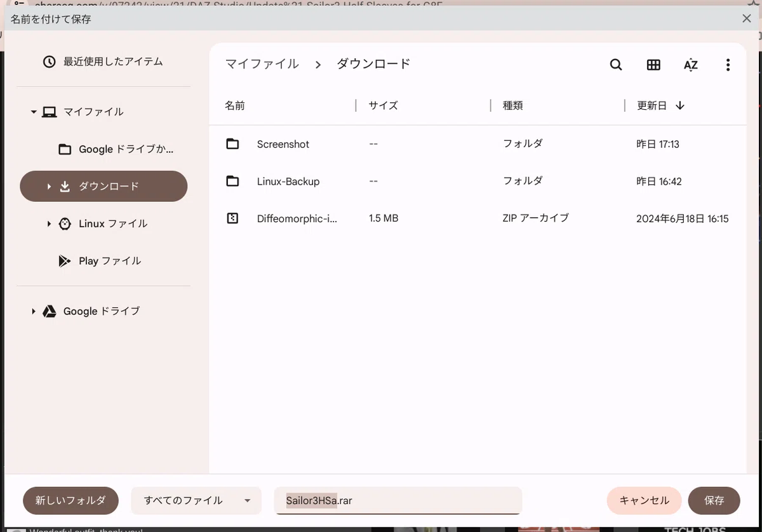
Task: Click the Sailor3HSa.rar filename field
Action: tap(398, 500)
